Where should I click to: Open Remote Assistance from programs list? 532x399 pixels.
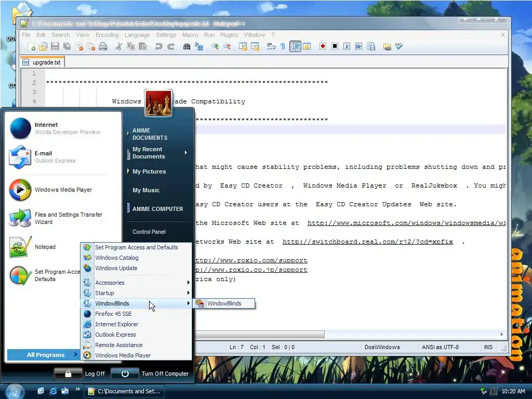tap(137, 345)
